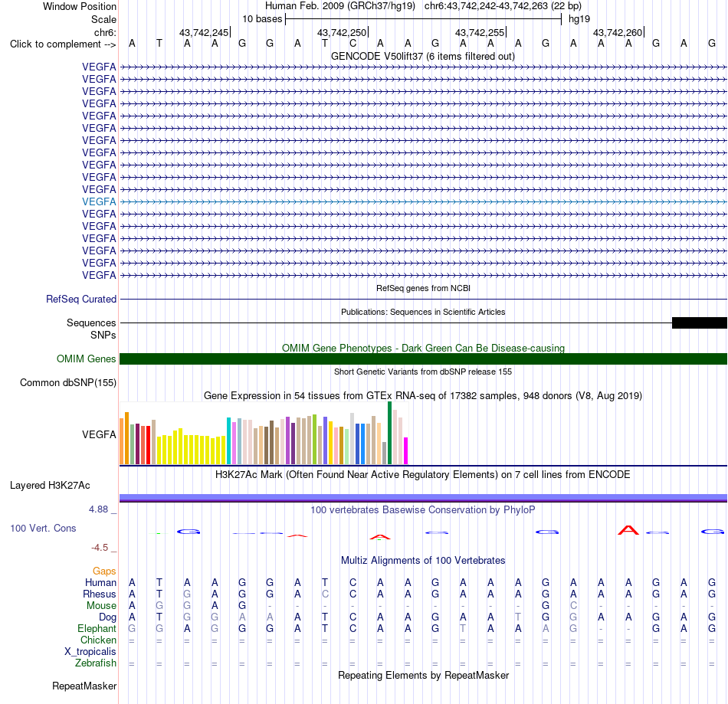This screenshot has height=704, width=728.
Task: Click the -4.5 PhyloP minimum value
Action: [100, 548]
